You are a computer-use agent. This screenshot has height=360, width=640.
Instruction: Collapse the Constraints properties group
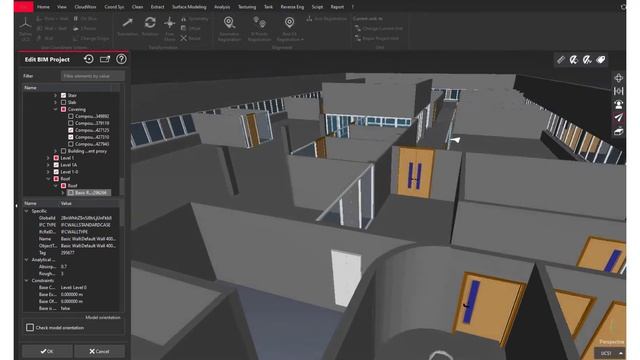pyautogui.click(x=27, y=280)
